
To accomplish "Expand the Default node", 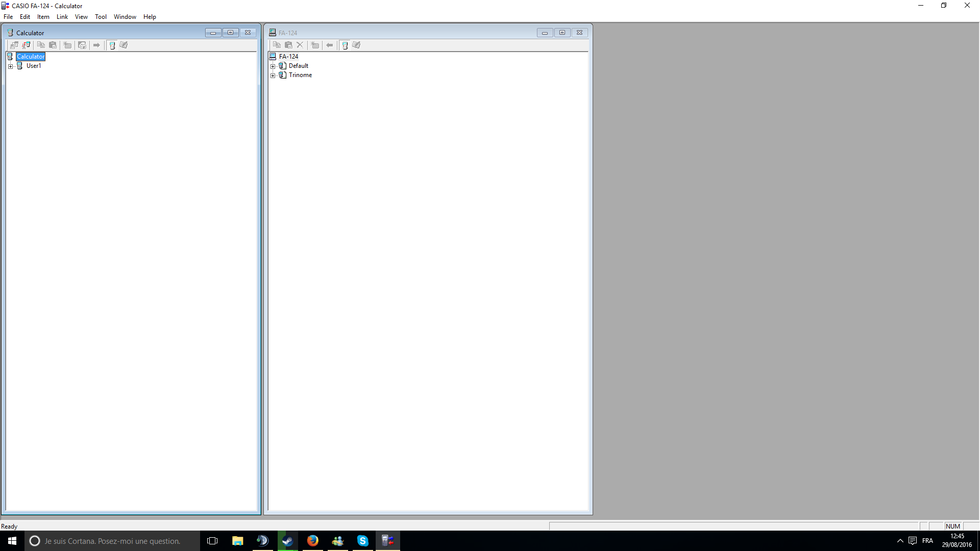I will 273,66.
